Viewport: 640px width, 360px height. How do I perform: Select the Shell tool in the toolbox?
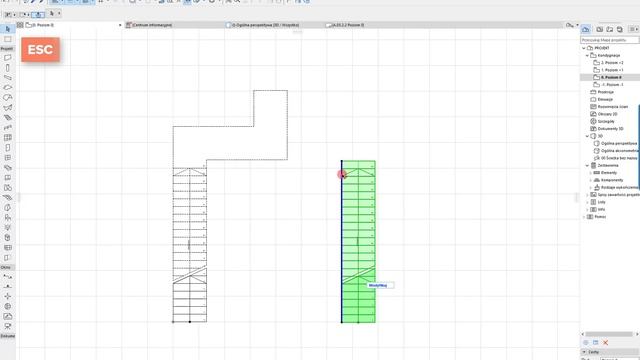coord(8,107)
